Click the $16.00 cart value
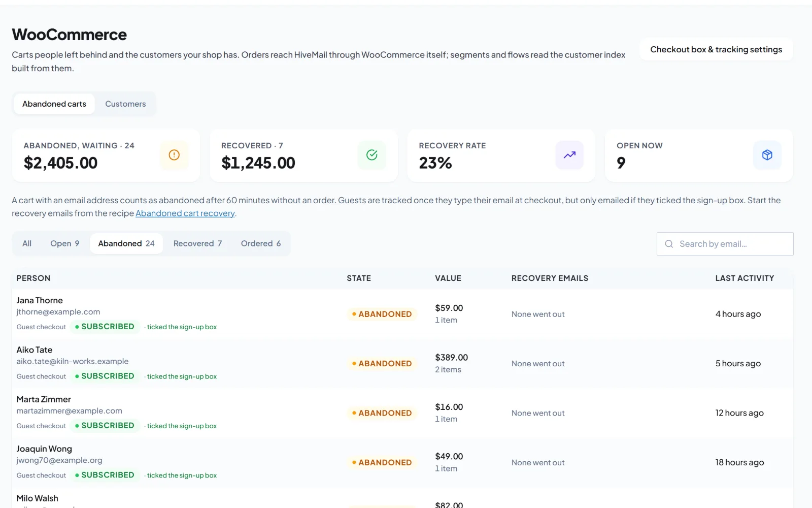The image size is (812, 508). click(x=449, y=407)
